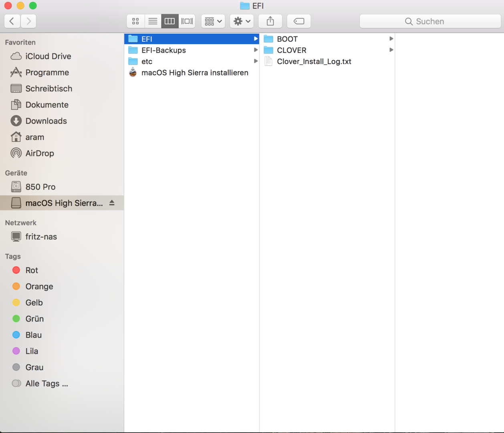The image size is (504, 433).
Task: Filter by the Orange tag
Action: point(62,287)
